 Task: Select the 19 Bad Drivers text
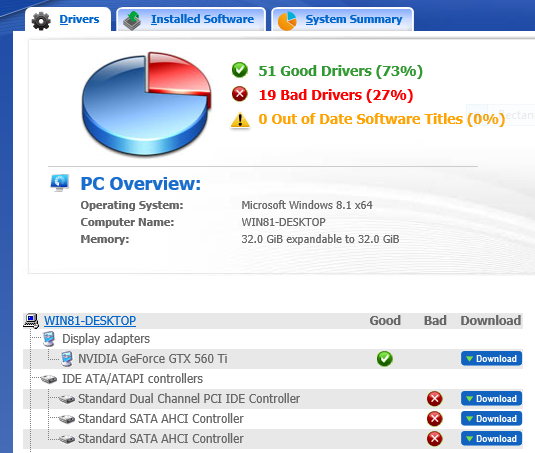click(336, 95)
